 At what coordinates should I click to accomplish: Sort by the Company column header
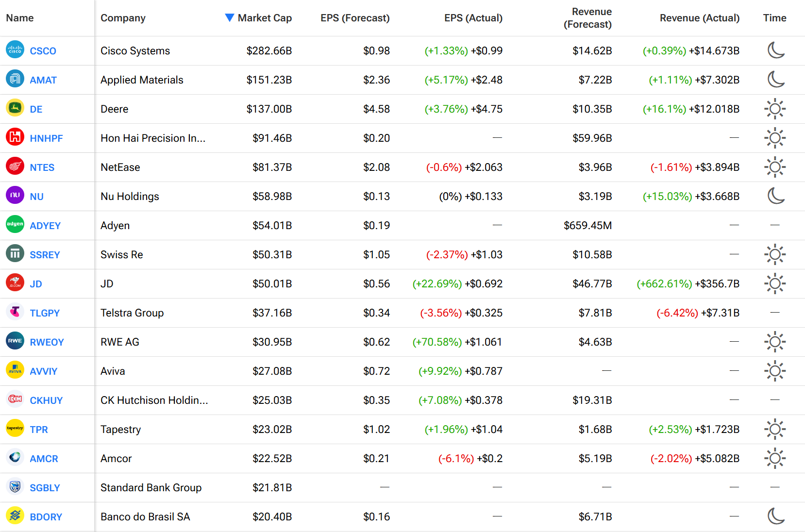tap(123, 18)
